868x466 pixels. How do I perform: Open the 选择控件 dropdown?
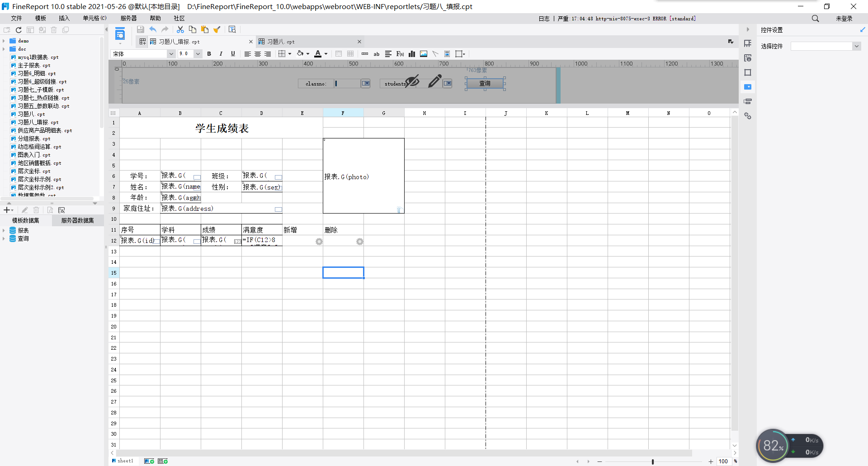(x=856, y=46)
